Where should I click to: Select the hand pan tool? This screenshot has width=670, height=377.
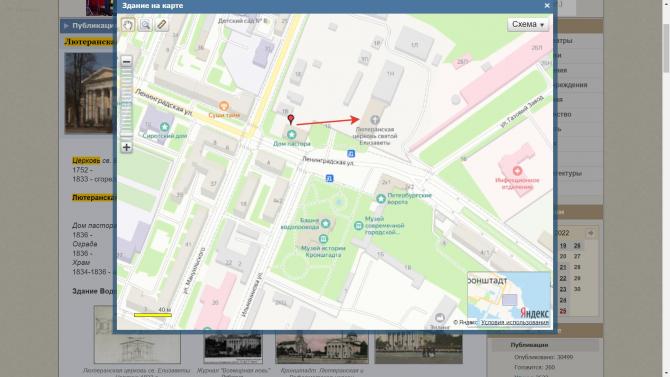[x=128, y=25]
